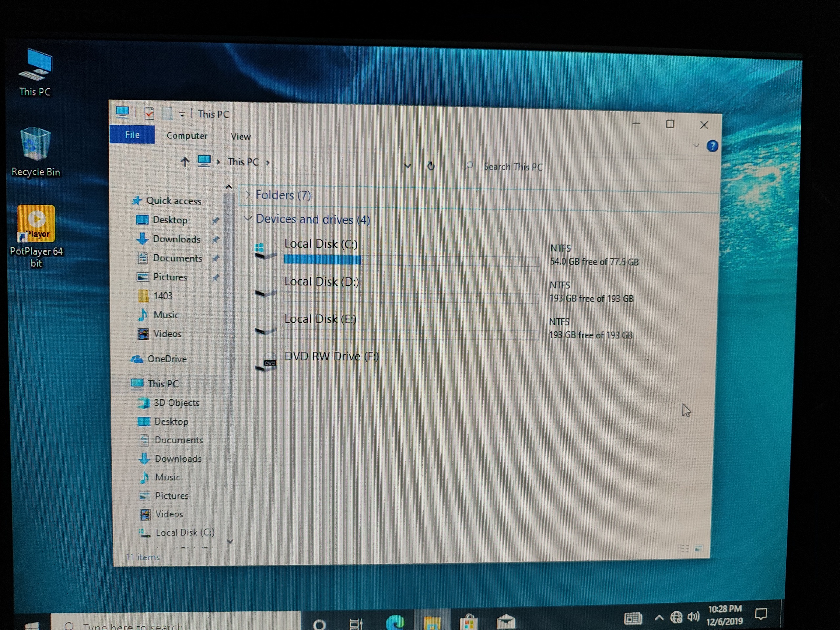Open the Help question mark icon
840x630 pixels.
712,146
